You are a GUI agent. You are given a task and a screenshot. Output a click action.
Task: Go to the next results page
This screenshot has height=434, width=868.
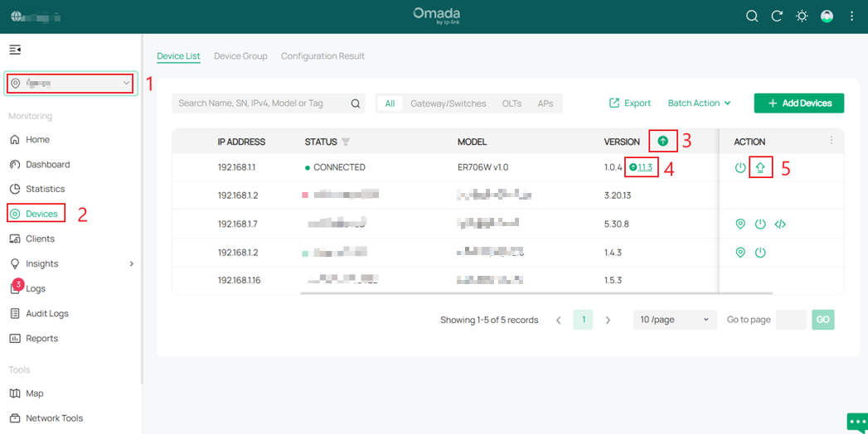pyautogui.click(x=608, y=320)
